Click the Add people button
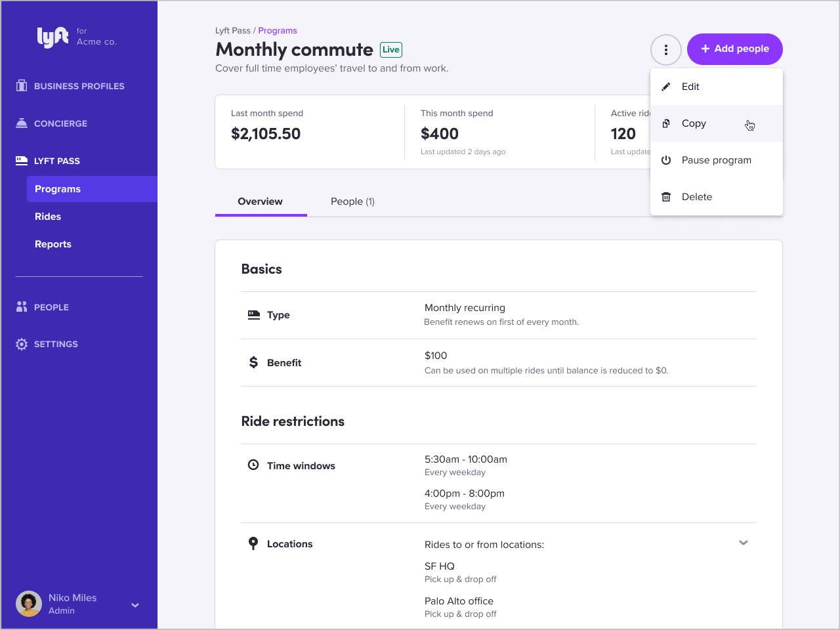The width and height of the screenshot is (840, 630). pos(735,49)
